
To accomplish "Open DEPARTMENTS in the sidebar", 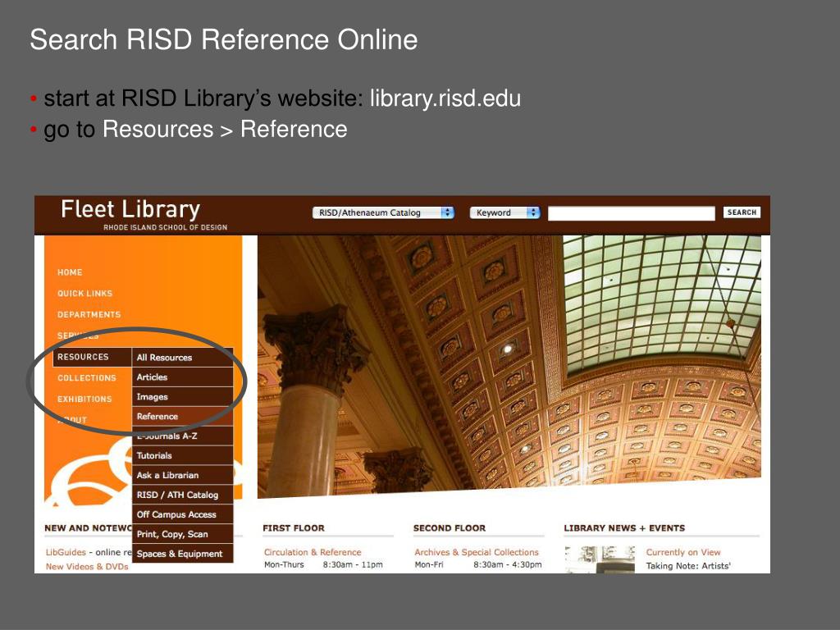I will point(89,314).
